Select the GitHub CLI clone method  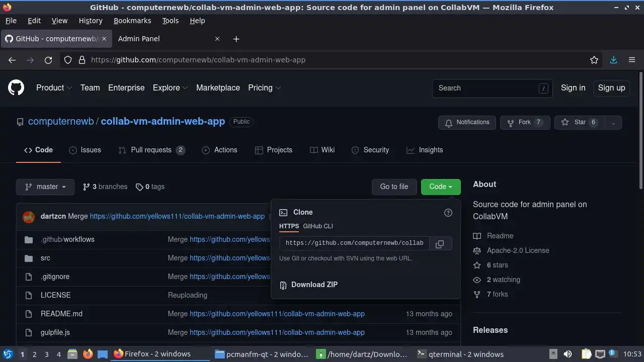(318, 226)
